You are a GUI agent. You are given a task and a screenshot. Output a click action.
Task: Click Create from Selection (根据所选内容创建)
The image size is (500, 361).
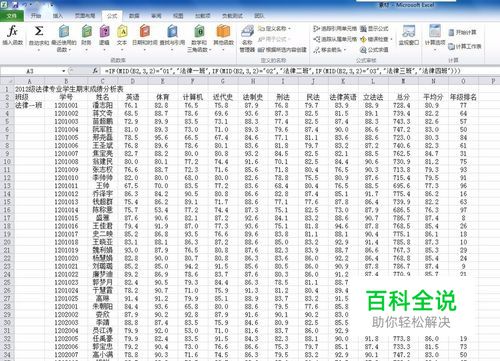(x=282, y=50)
